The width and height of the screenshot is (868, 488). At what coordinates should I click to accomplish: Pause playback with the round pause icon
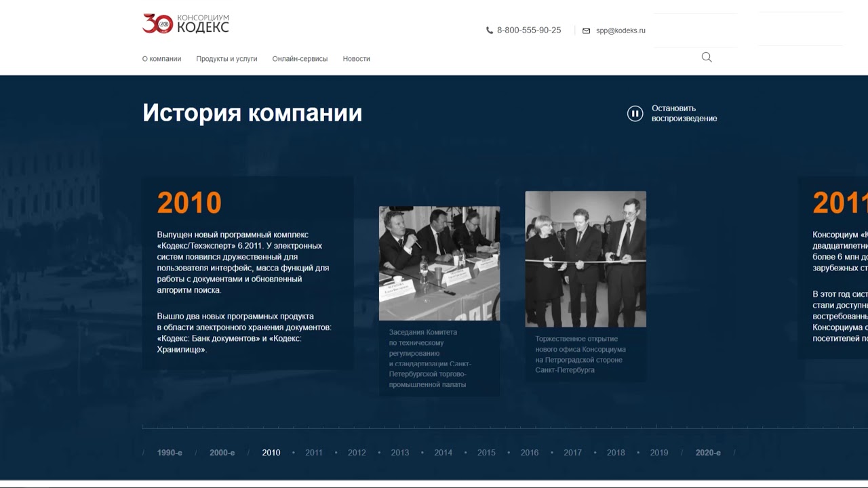635,113
